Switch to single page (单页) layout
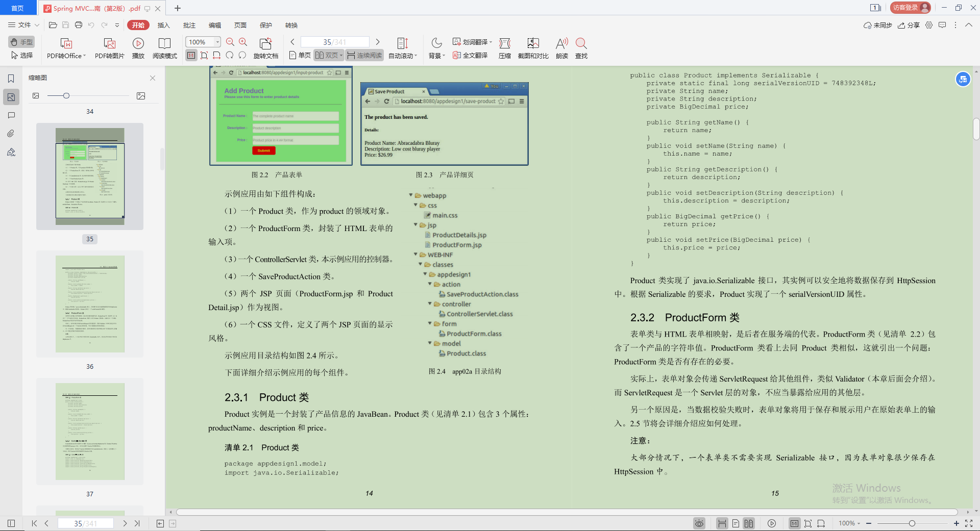The height and width of the screenshot is (531, 980). click(x=300, y=55)
